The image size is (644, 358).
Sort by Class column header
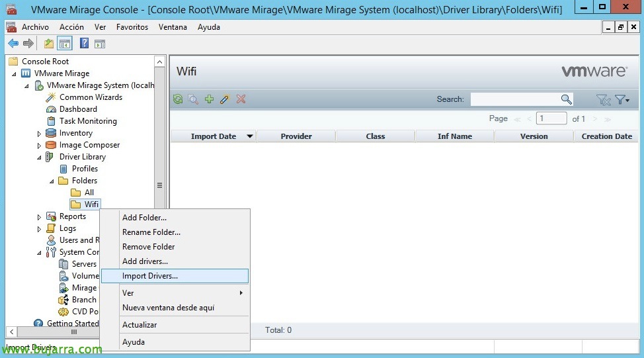(x=376, y=136)
